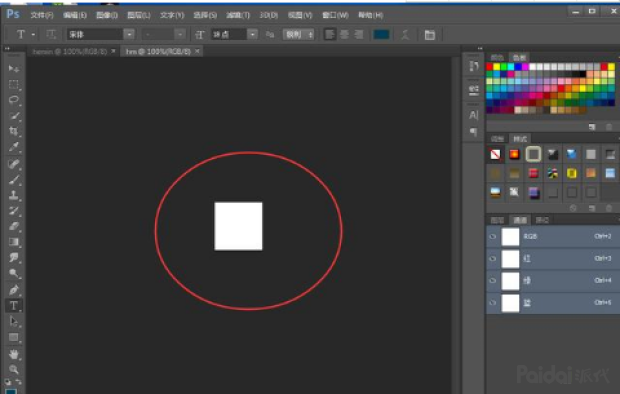This screenshot has height=394, width=620.
Task: Select the Clone Stamp tool
Action: coord(13,195)
